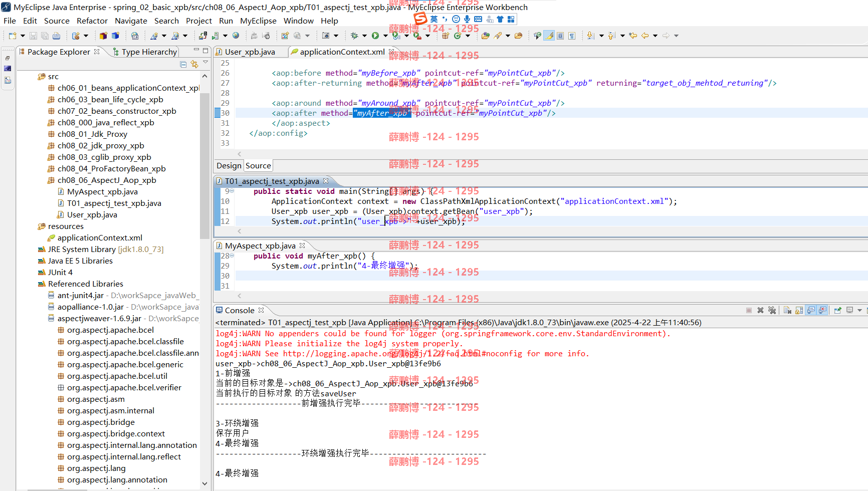Toggle Link with Editor in Package Explorer
This screenshot has width=868, height=491.
point(194,64)
